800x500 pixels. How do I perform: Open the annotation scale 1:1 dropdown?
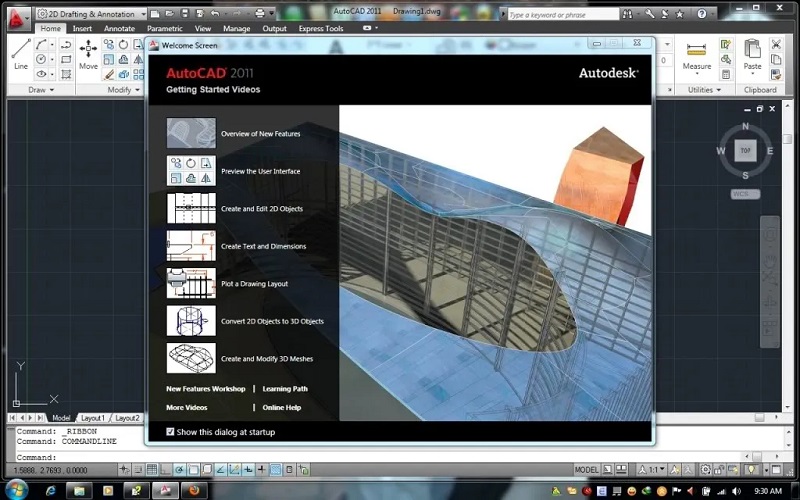[x=653, y=469]
